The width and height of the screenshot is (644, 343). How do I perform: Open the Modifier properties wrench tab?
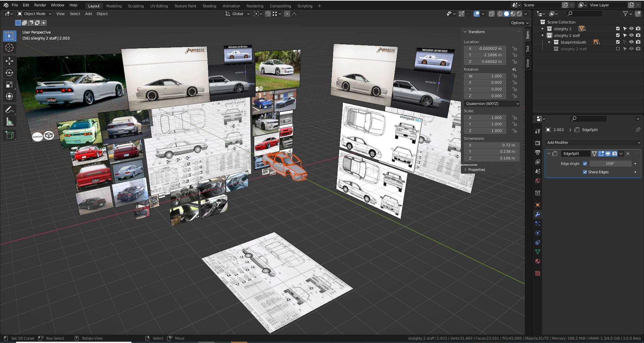pyautogui.click(x=538, y=214)
